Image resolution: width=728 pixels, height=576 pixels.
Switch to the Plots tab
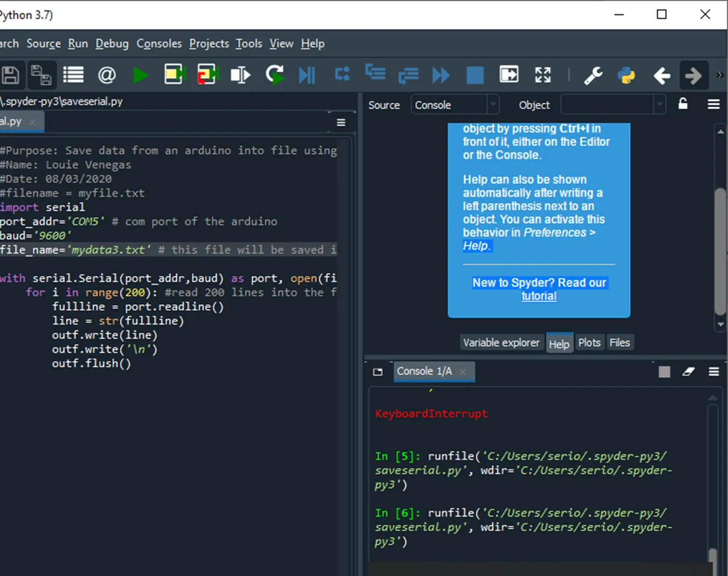[x=589, y=343]
